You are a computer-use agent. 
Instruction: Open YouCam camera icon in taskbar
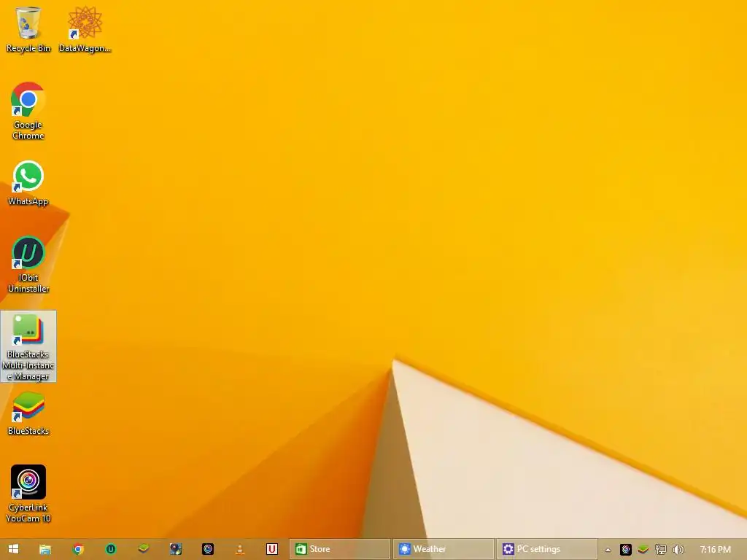coord(208,549)
